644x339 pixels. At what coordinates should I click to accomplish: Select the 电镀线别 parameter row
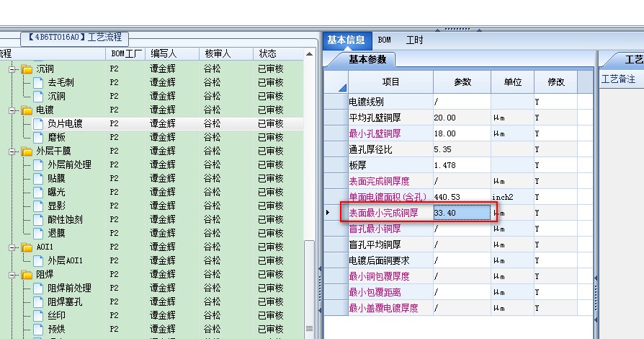(458, 102)
